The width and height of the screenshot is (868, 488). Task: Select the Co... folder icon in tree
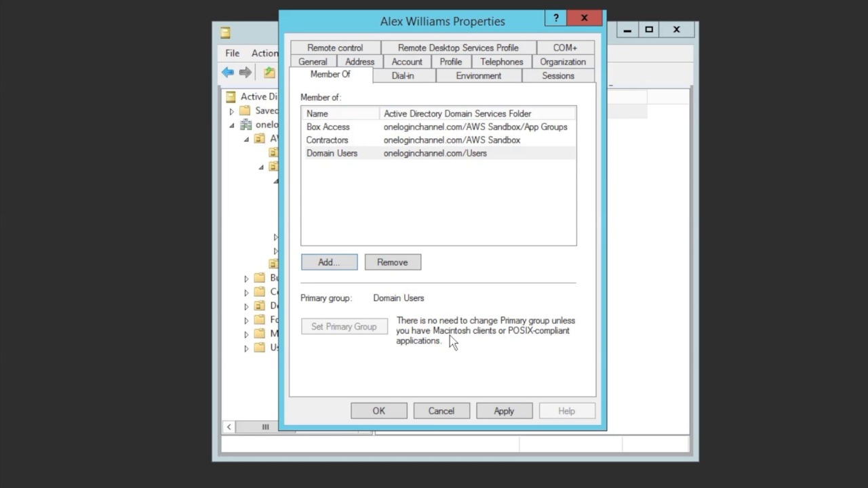tap(260, 291)
